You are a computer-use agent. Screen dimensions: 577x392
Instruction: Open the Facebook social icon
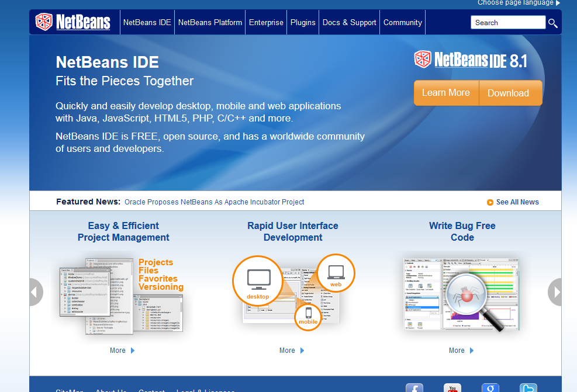click(x=414, y=387)
